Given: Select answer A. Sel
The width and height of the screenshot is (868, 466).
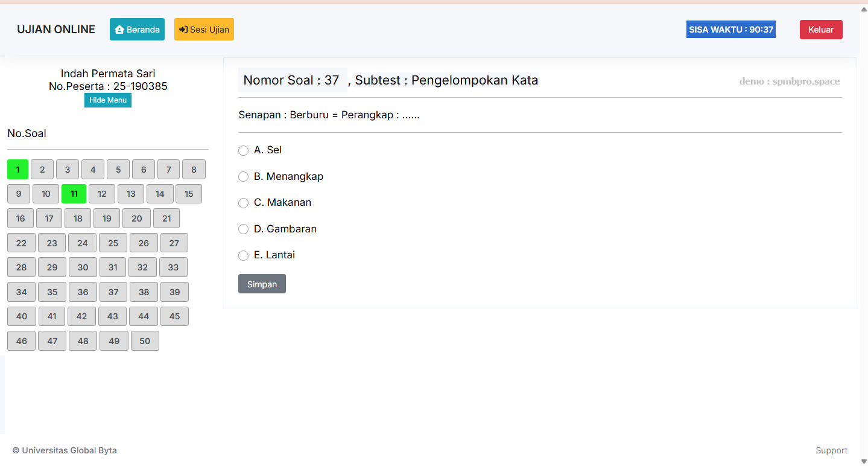Looking at the screenshot, I should point(243,150).
